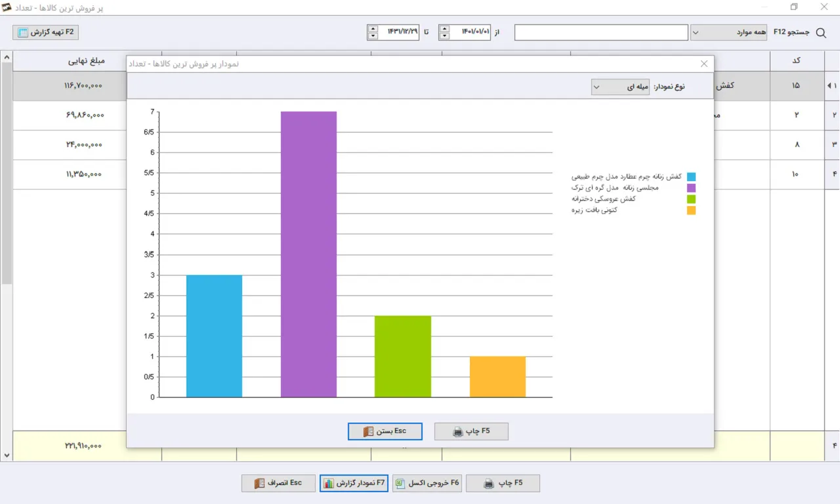Export via the F6 خروجی اکسل Excel icon

click(400, 484)
